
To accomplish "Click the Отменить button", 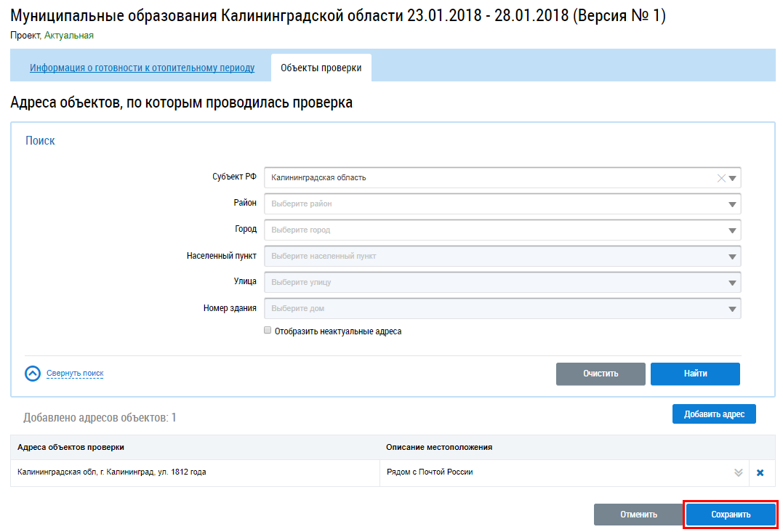I will tap(638, 515).
